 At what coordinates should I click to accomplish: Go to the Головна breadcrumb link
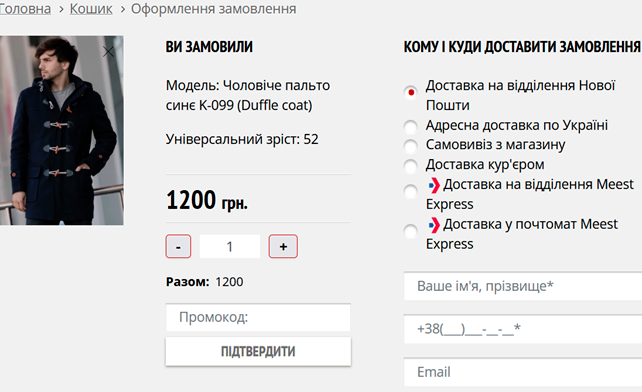tap(25, 9)
